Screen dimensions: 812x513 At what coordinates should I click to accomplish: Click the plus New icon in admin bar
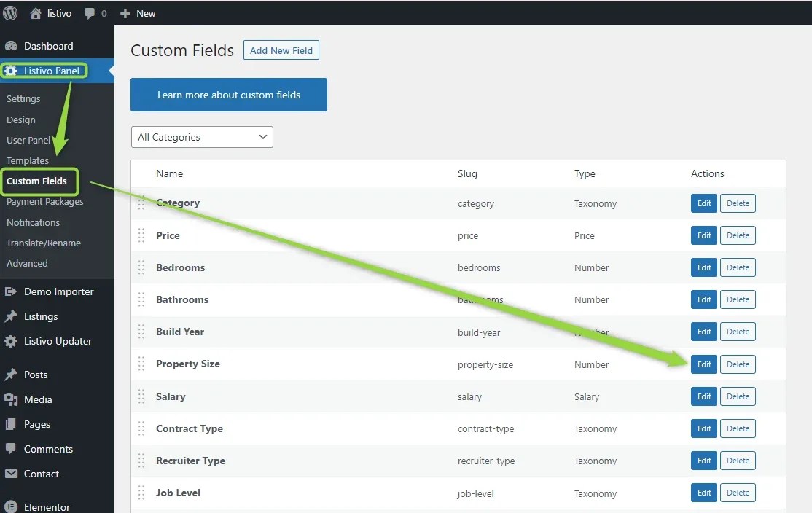point(125,13)
